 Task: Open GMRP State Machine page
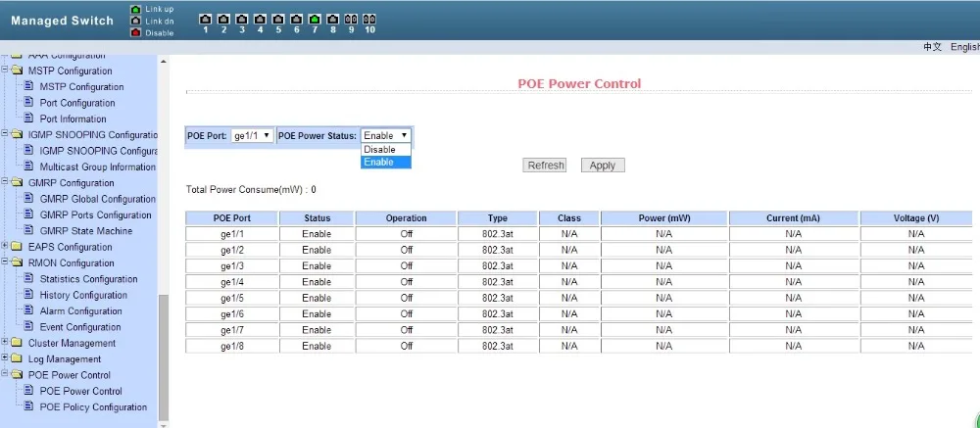[86, 230]
